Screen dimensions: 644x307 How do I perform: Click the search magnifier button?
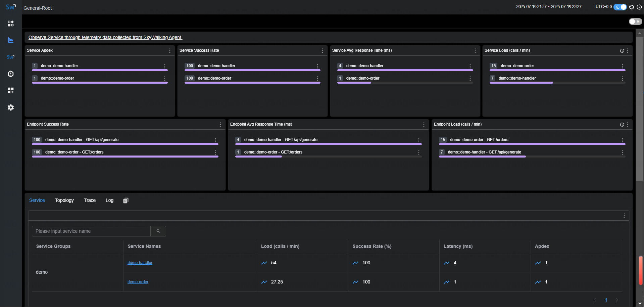pyautogui.click(x=158, y=231)
